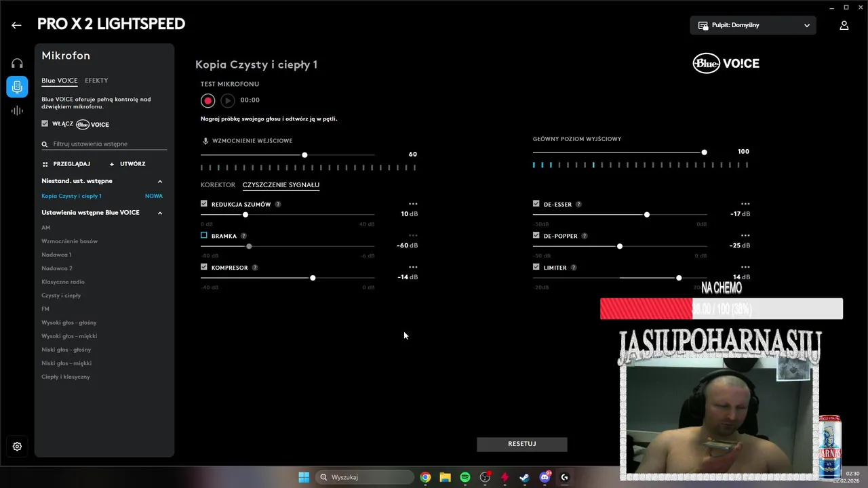Open more options for Redukcja szumów
Image resolution: width=868 pixels, height=488 pixels.
click(413, 204)
